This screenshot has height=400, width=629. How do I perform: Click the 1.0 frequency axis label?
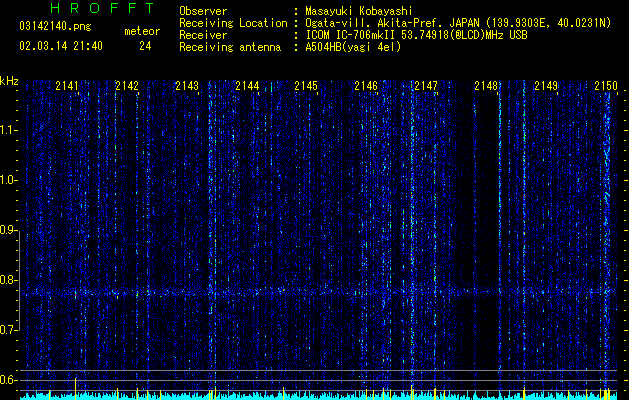coord(9,180)
